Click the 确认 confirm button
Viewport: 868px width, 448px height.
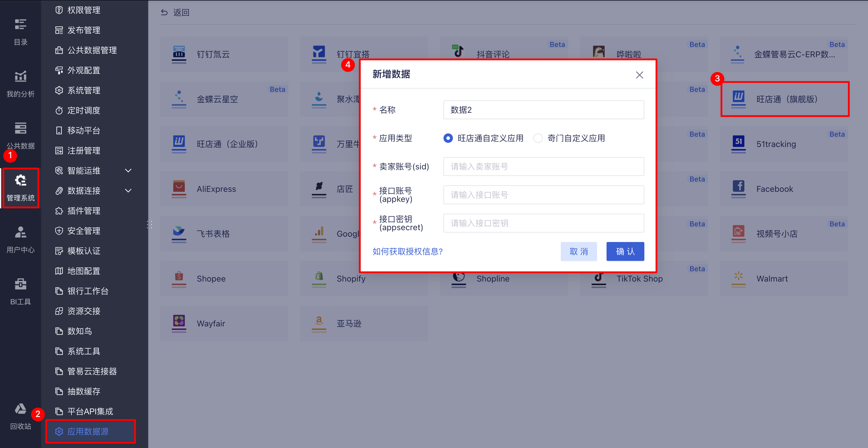click(625, 251)
